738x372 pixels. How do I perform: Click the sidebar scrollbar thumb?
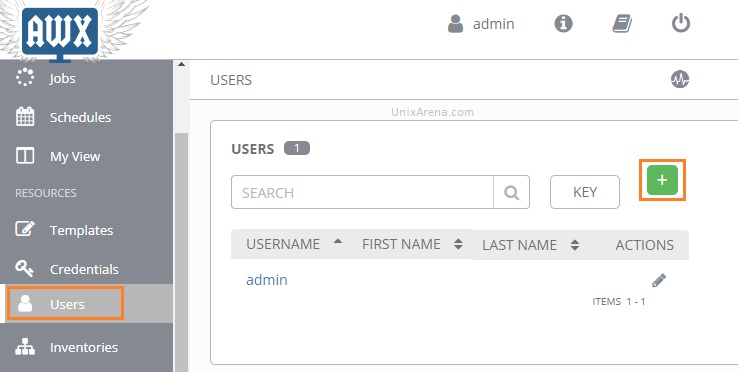(x=181, y=252)
